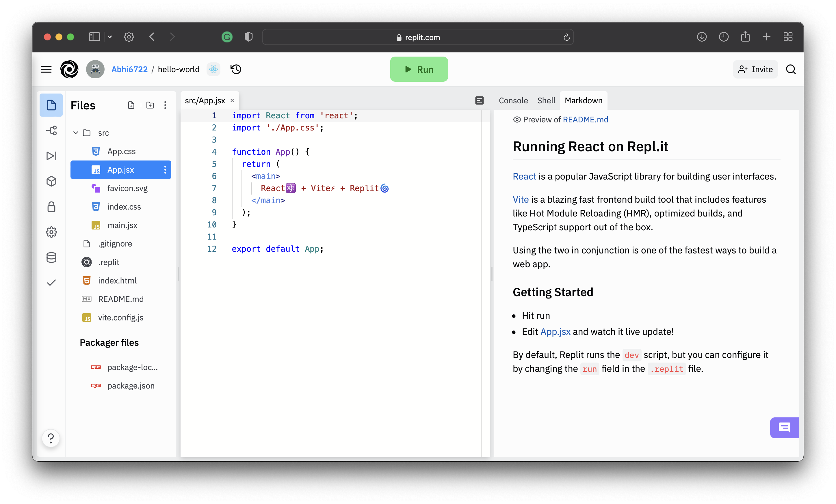The width and height of the screenshot is (836, 504).
Task: Run the repl
Action: [x=419, y=69]
